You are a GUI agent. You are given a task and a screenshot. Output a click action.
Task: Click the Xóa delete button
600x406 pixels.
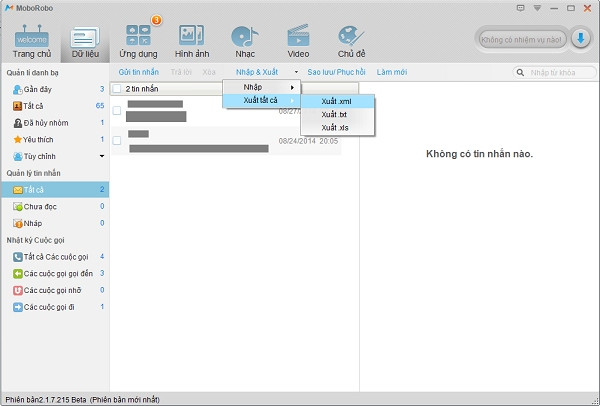(x=209, y=72)
